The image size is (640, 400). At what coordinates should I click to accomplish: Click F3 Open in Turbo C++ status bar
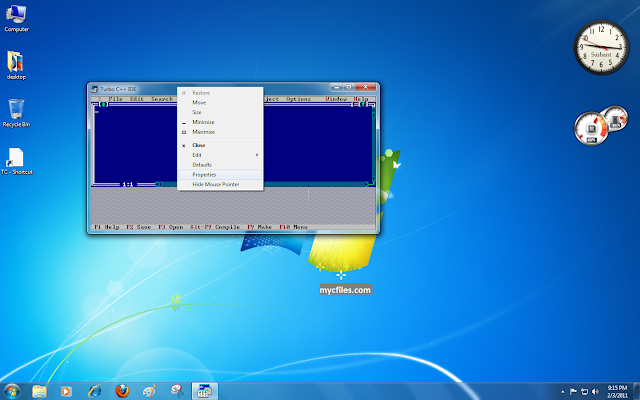pos(170,227)
